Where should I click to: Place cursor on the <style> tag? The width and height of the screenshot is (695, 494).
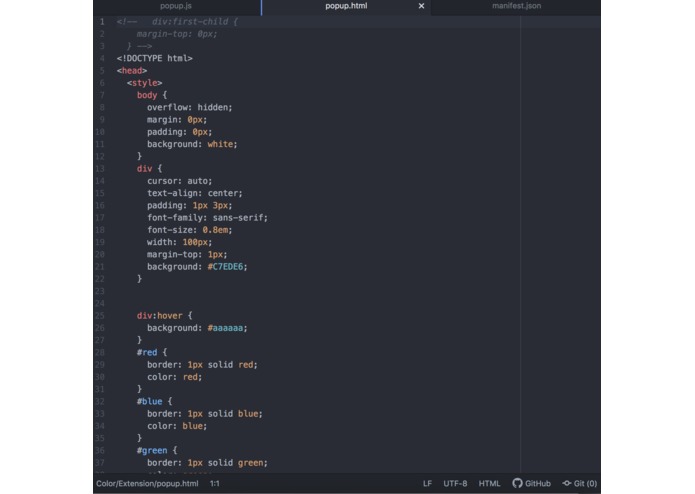coord(144,83)
